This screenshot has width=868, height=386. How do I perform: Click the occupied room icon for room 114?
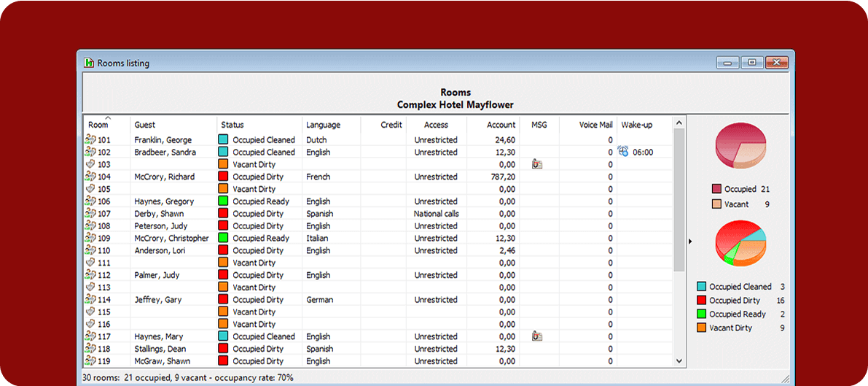[x=91, y=300]
